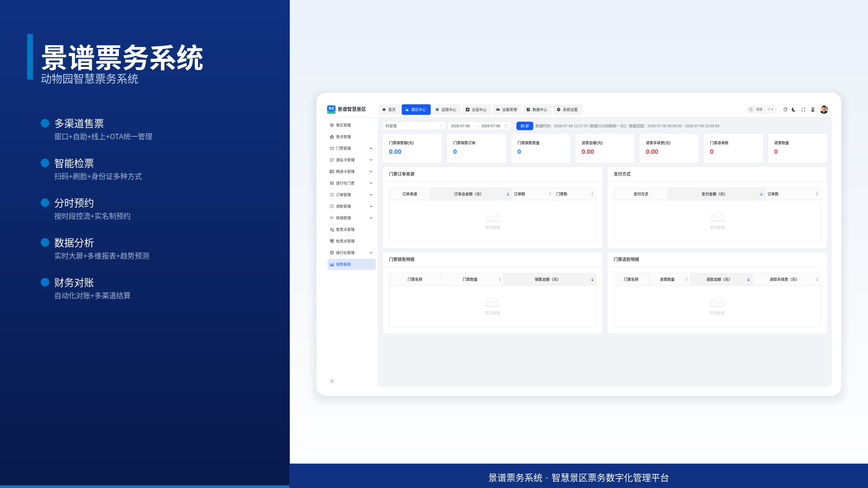This screenshot has height=488, width=868.
Task: Expand the 门票管理 submenu chevron
Action: 371,148
